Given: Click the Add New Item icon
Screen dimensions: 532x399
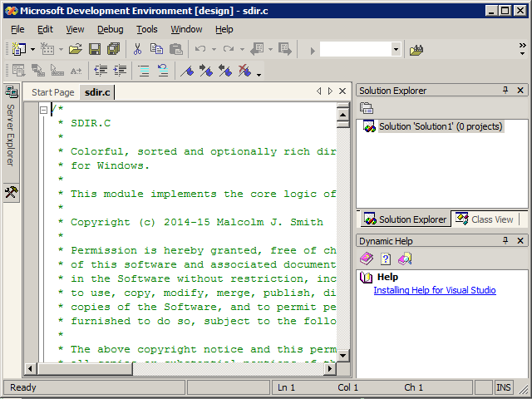Looking at the screenshot, I should click(x=47, y=50).
